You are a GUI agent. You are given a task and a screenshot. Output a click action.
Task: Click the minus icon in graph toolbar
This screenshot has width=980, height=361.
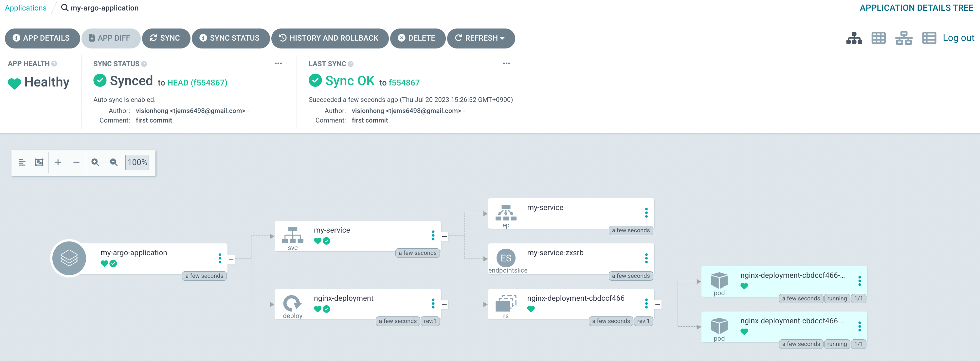pos(77,162)
